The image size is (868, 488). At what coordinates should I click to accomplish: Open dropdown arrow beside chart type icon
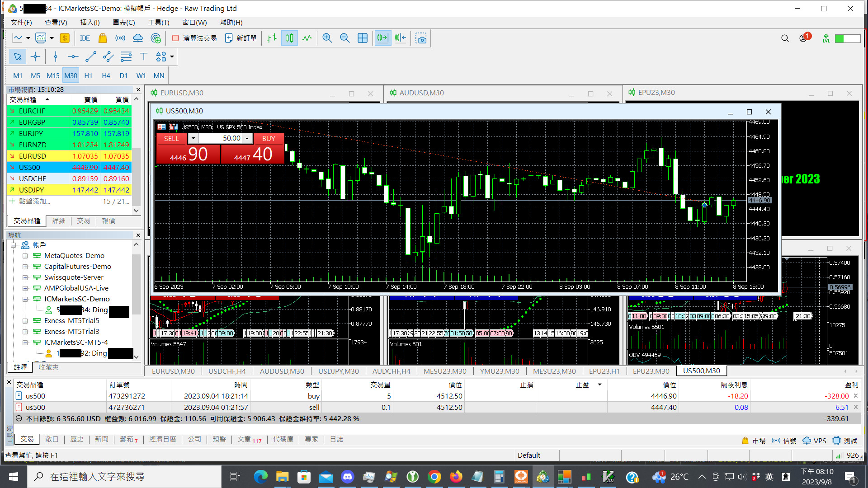(x=28, y=38)
